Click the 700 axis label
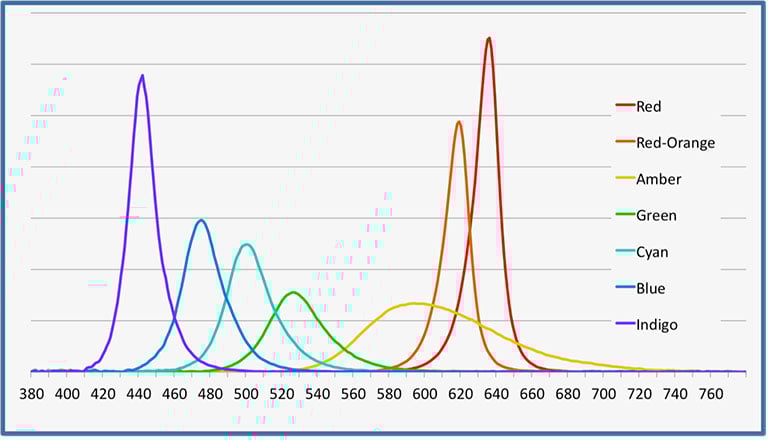The height and width of the screenshot is (440, 770). point(604,394)
